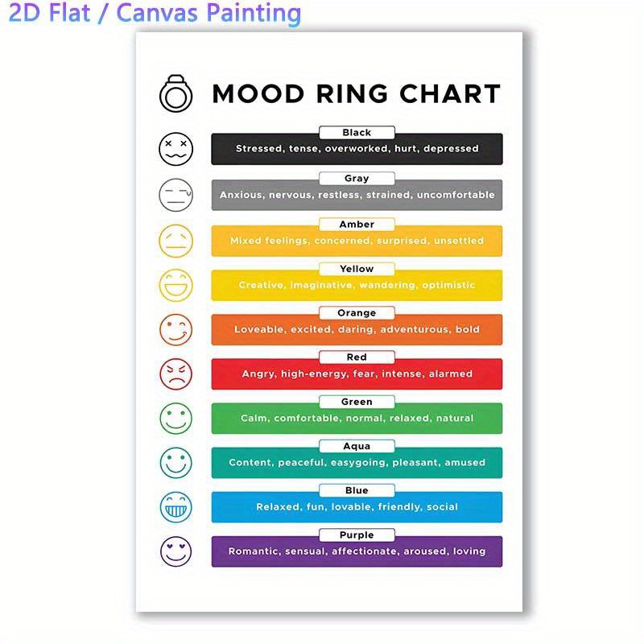
Task: Click the purple bar reading Romantic, sensual
Action: pyautogui.click(x=357, y=553)
